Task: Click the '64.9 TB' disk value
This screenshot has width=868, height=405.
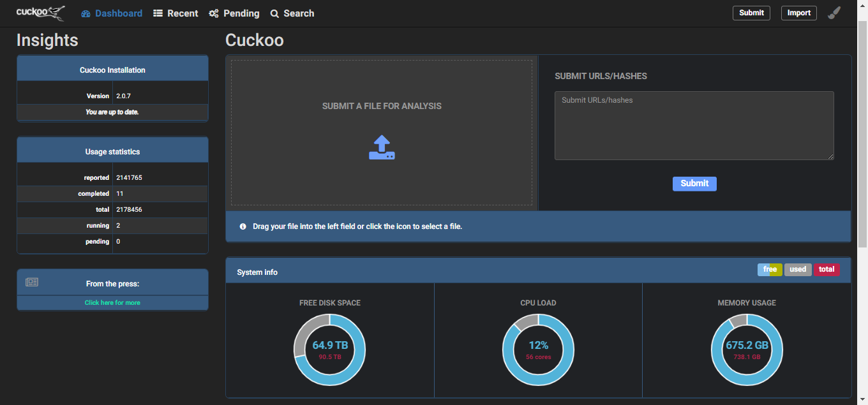Action: [x=330, y=346]
